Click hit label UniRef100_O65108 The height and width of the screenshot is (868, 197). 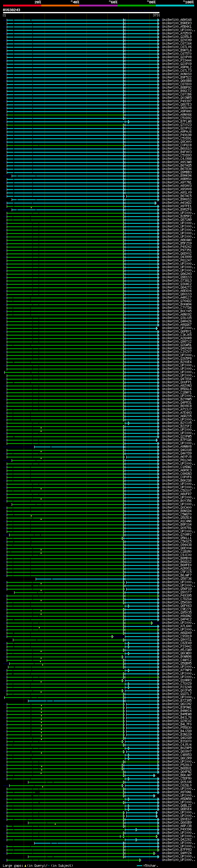177,108
